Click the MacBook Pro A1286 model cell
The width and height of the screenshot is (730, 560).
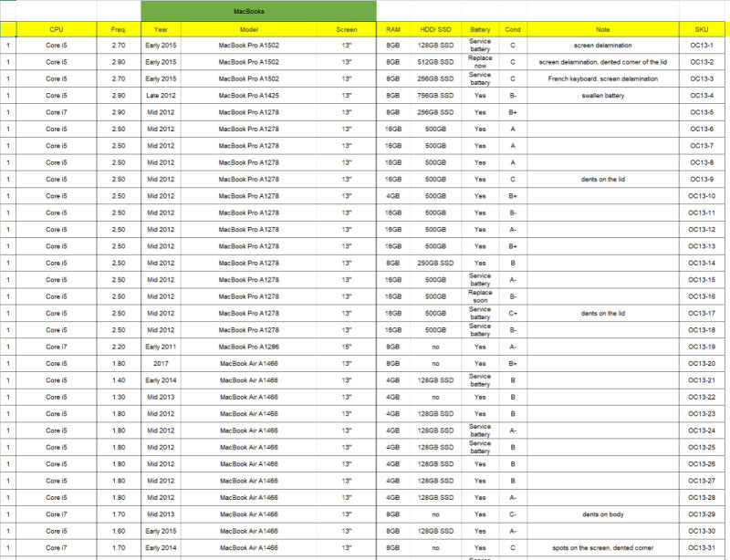(248, 347)
